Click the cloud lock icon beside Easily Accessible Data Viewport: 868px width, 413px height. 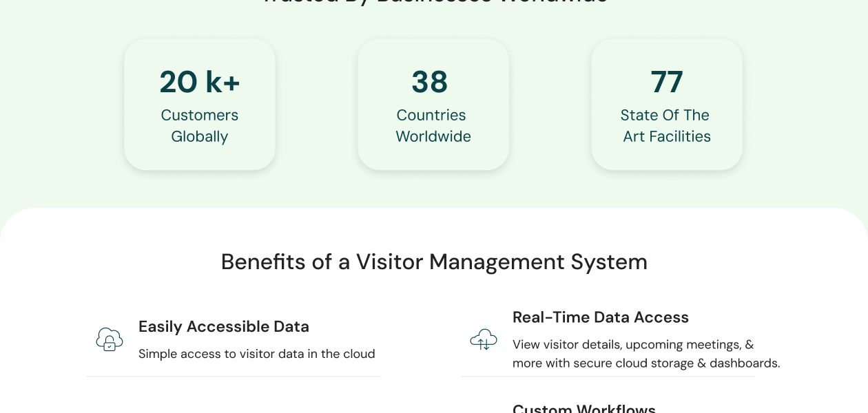pyautogui.click(x=110, y=339)
